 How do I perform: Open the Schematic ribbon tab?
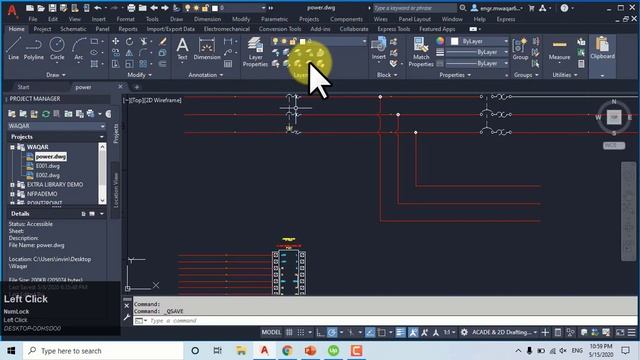73,29
